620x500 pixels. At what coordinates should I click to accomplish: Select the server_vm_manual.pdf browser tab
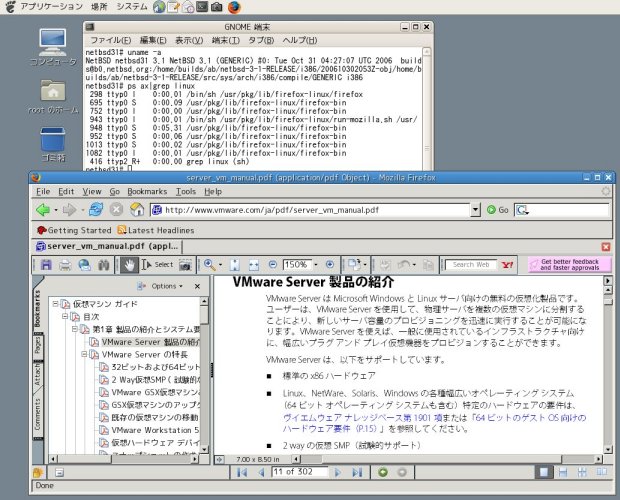(x=107, y=246)
